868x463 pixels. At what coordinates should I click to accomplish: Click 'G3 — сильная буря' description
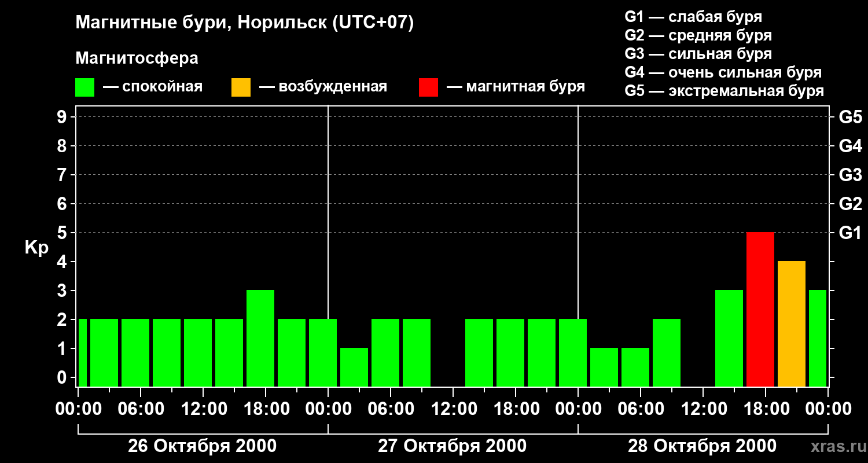[698, 54]
